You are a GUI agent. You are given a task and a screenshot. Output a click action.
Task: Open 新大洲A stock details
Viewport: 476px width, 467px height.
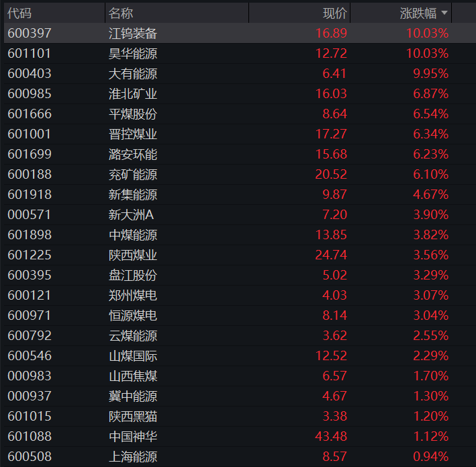[131, 215]
